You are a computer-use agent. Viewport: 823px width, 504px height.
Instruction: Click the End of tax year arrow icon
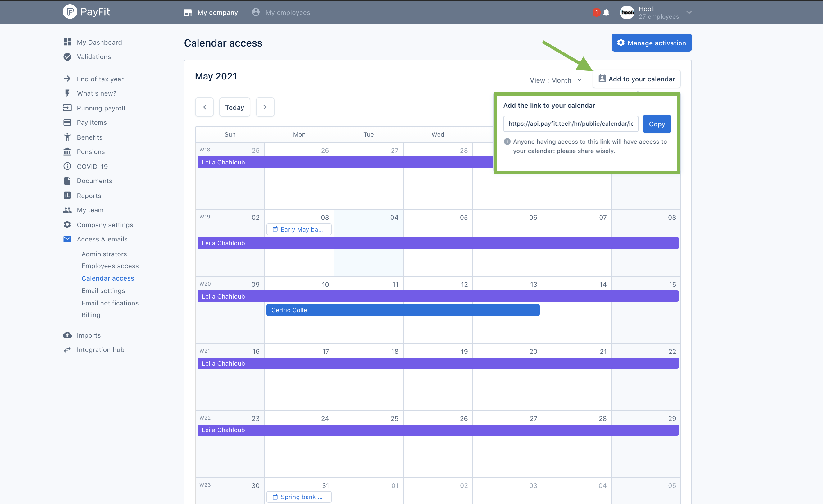click(67, 79)
